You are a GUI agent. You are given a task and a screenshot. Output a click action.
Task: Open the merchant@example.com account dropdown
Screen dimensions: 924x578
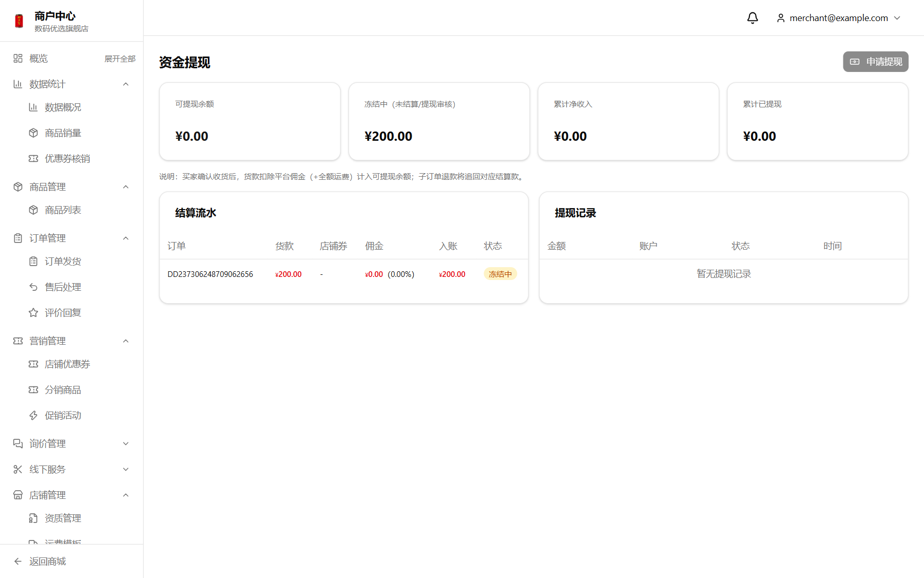coord(839,18)
